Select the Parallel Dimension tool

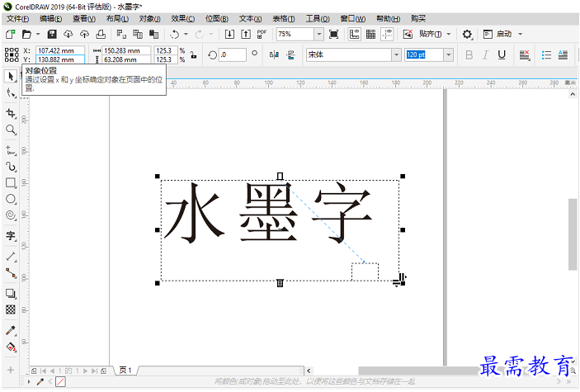tap(11, 256)
